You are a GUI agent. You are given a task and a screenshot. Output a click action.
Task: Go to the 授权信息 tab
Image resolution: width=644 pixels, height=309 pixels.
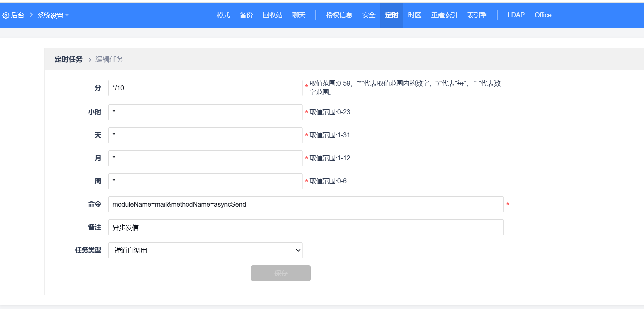339,15
